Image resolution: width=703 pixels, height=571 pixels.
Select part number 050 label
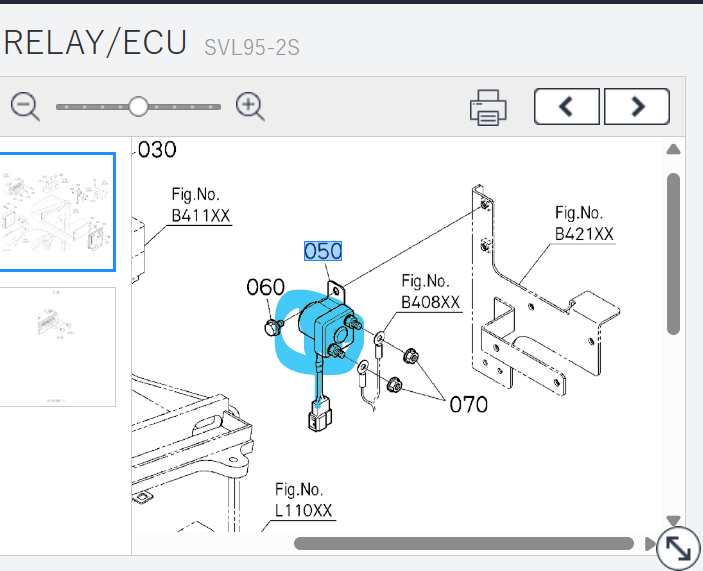323,251
